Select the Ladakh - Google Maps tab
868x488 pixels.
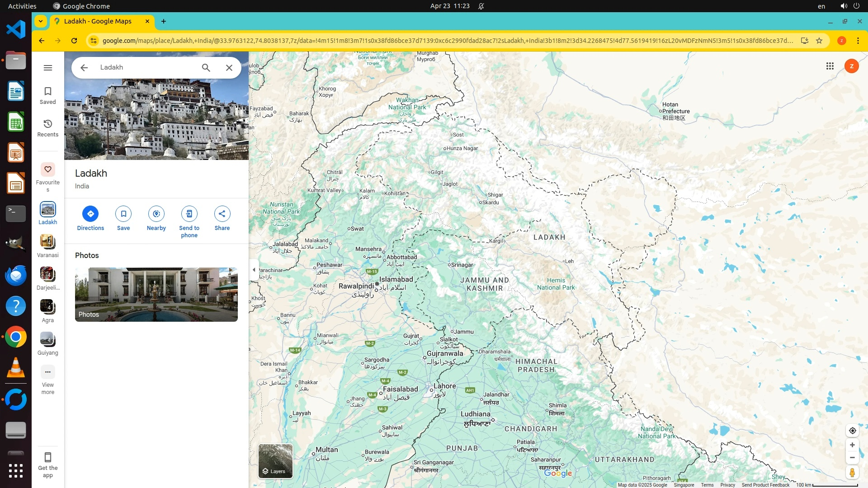[x=98, y=21]
